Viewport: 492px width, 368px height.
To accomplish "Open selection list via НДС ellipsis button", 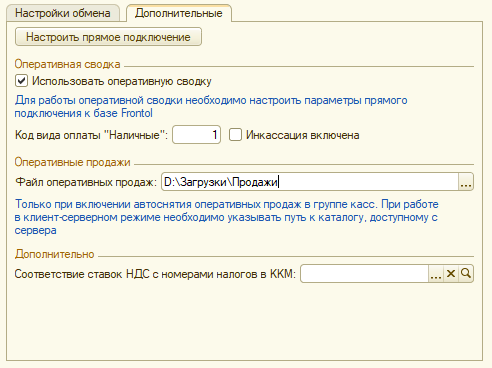I will (436, 274).
